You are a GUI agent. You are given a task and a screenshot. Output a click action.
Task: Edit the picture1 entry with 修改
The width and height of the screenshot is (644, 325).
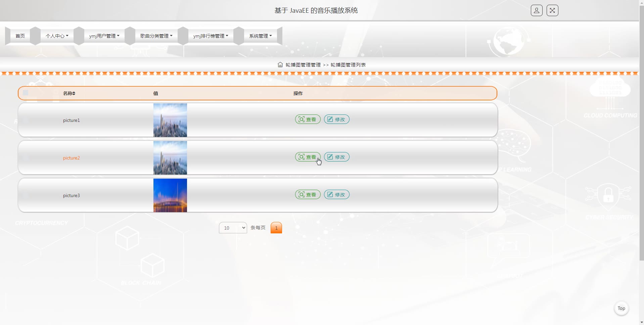[x=337, y=119]
